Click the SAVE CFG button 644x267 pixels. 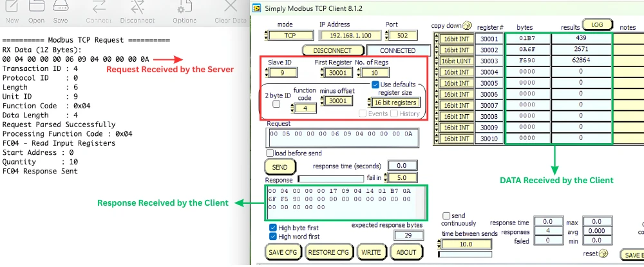click(x=283, y=252)
